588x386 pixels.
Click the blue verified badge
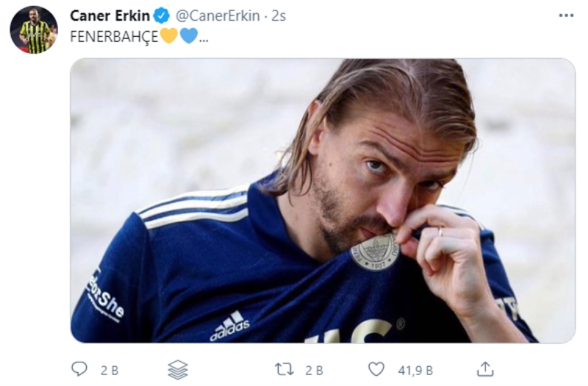coord(161,16)
